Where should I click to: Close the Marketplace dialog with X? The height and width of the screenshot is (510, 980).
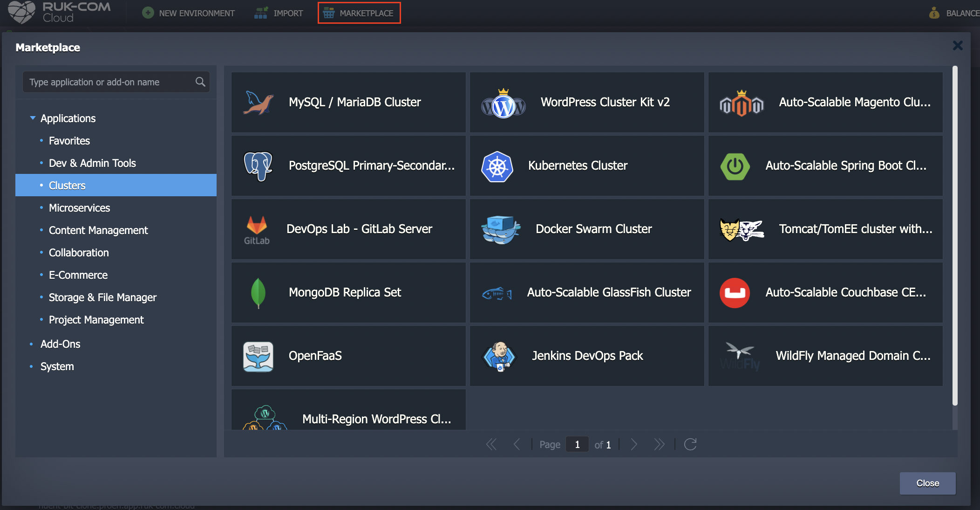point(958,46)
